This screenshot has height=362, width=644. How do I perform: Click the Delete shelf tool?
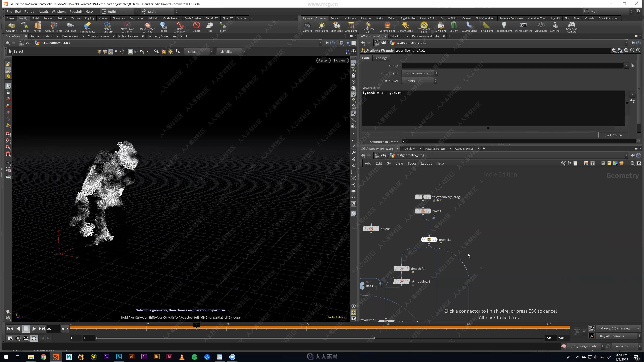(197, 27)
